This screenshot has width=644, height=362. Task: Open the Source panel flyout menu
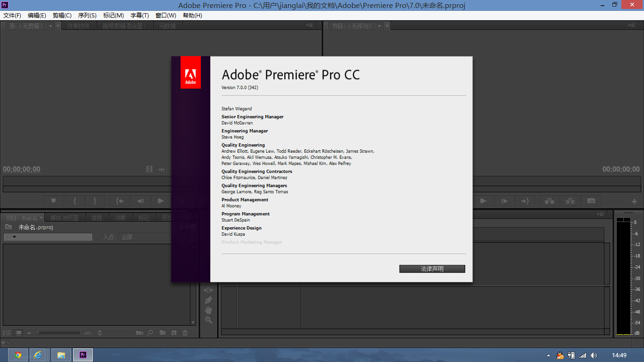coord(309,25)
